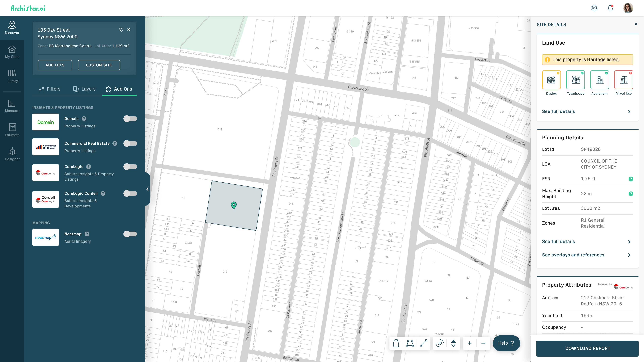The width and height of the screenshot is (644, 362).
Task: Click the ADD LOTS button
Action: tap(55, 65)
